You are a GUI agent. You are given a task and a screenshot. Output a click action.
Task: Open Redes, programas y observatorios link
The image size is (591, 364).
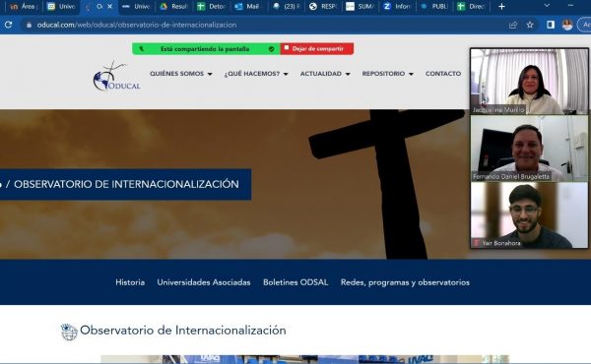pos(405,282)
